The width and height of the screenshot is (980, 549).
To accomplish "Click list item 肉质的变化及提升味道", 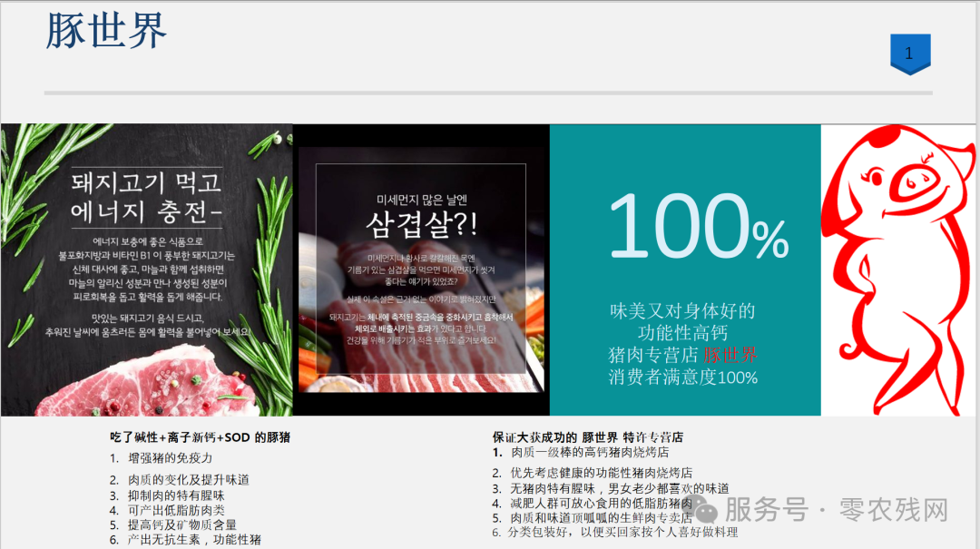I will click(180, 480).
